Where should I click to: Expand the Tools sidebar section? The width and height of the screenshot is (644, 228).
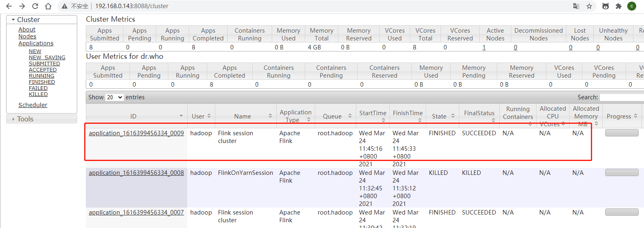click(42, 119)
